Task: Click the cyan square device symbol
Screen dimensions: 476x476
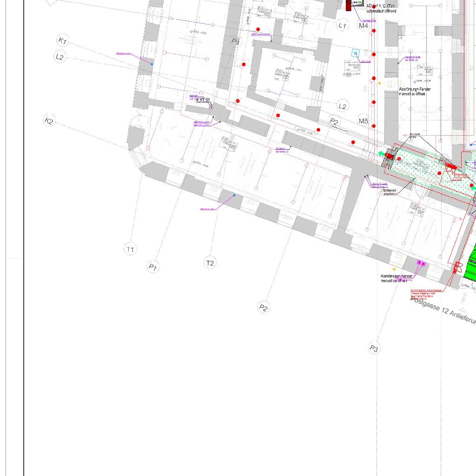Action: tap(356, 53)
